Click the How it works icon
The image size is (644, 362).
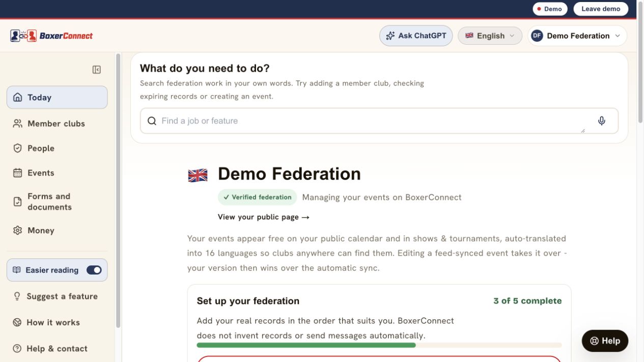pos(17,322)
